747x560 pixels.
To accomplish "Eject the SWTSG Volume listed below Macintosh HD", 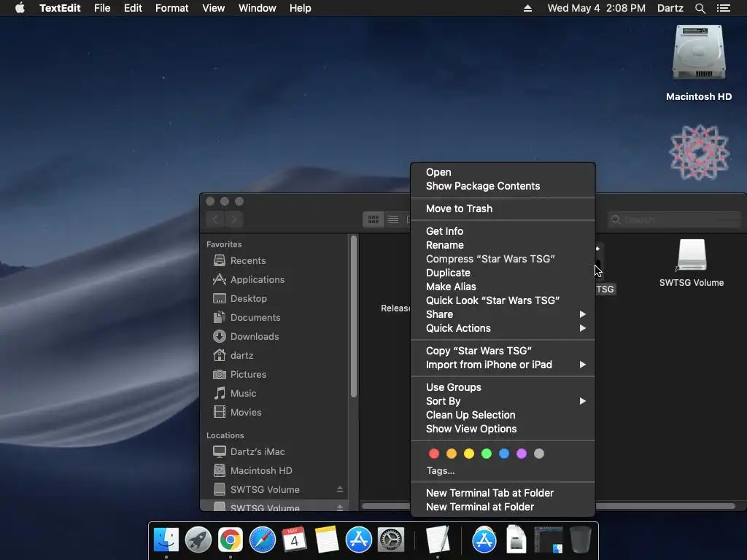I will click(x=340, y=489).
